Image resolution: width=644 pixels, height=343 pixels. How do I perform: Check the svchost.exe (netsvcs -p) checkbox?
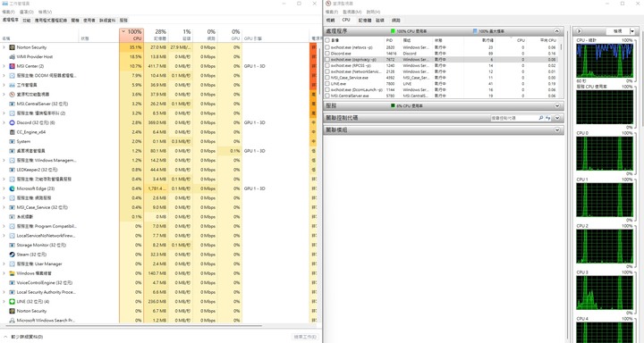(x=327, y=47)
